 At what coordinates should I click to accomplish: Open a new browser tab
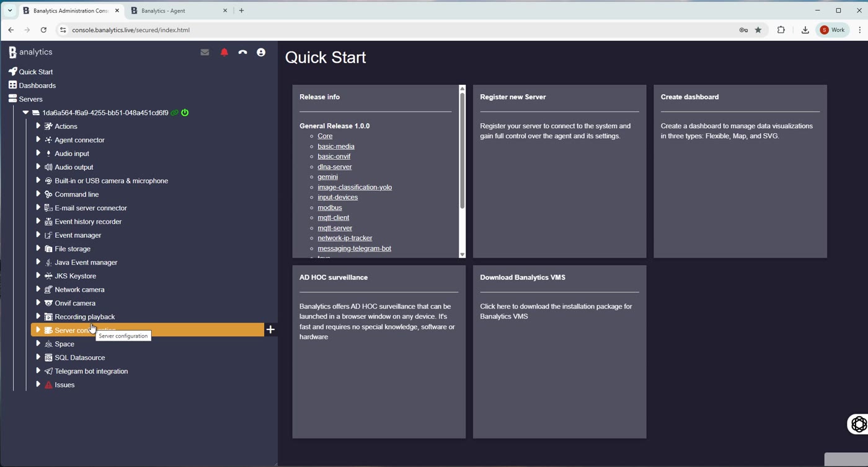point(242,11)
